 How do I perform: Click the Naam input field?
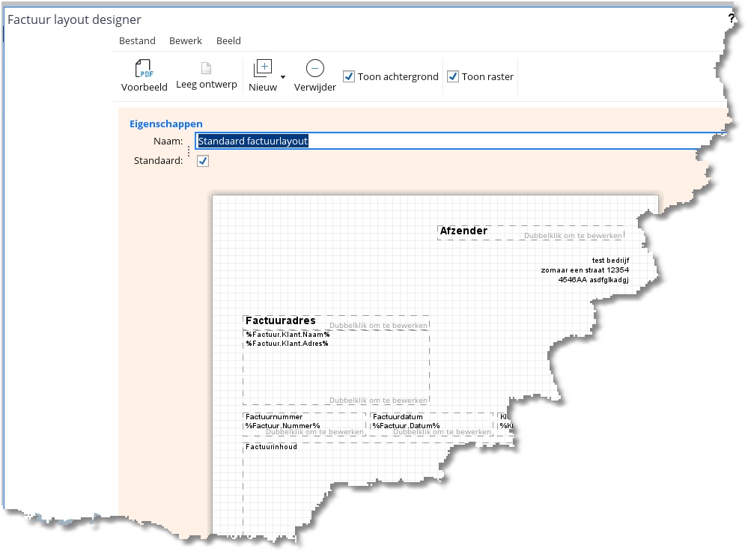pyautogui.click(x=449, y=141)
